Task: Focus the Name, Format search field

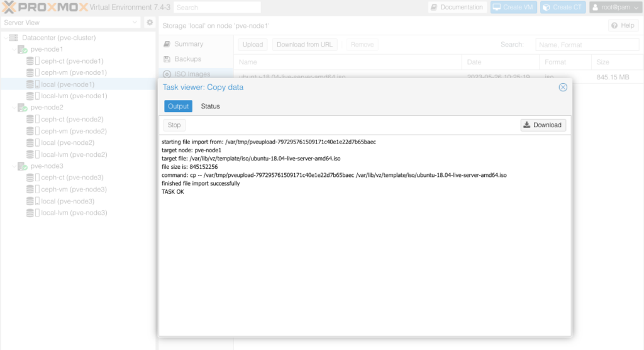Action: pos(587,45)
